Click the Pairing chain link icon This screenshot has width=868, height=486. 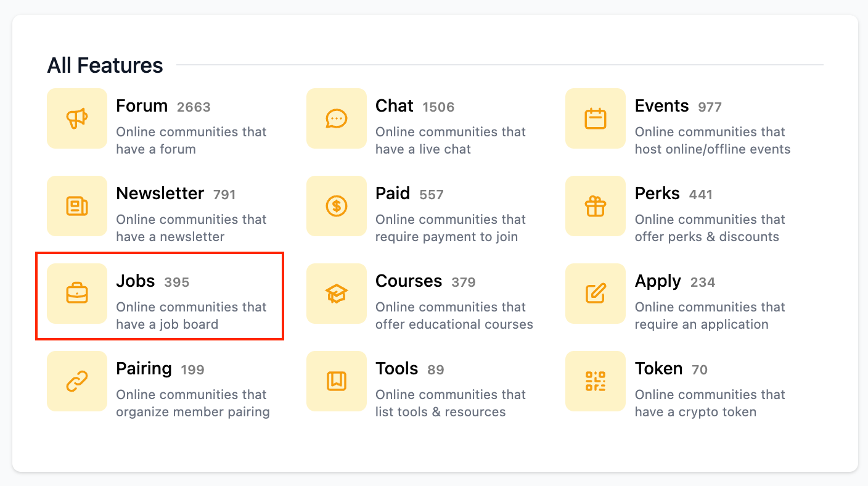coord(76,381)
